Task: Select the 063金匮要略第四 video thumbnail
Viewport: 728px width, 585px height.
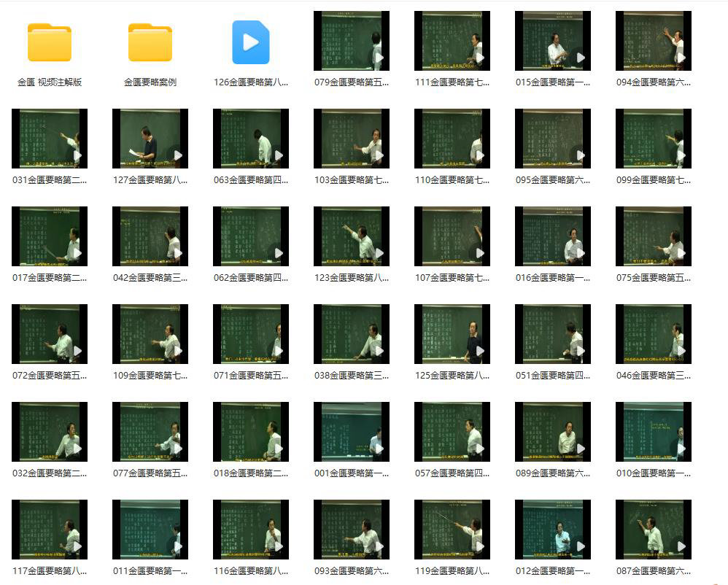Action: pyautogui.click(x=251, y=139)
